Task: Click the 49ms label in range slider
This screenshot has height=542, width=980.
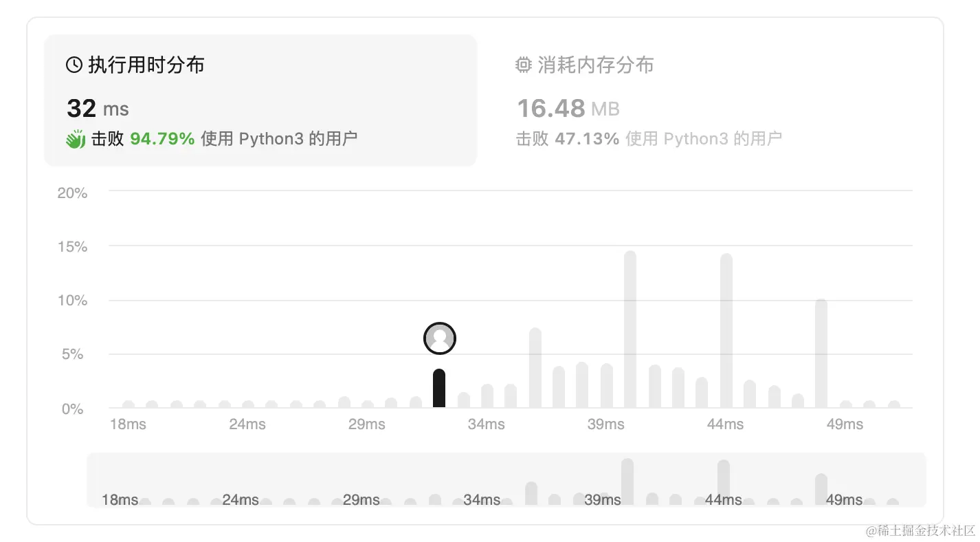Action: (x=845, y=500)
